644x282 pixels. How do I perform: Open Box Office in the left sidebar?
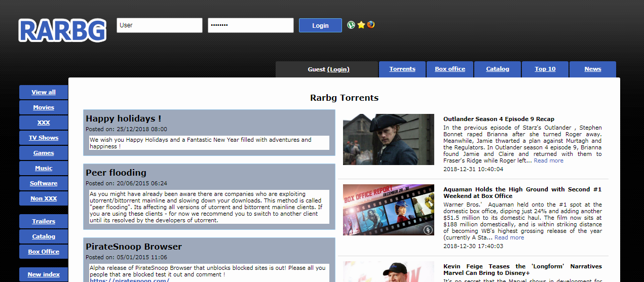coord(44,252)
